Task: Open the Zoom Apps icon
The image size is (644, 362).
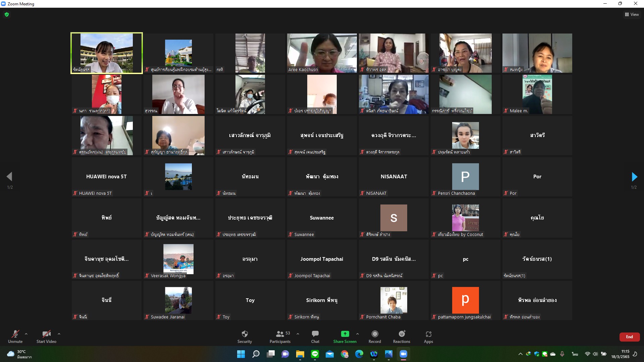Action: tap(428, 334)
